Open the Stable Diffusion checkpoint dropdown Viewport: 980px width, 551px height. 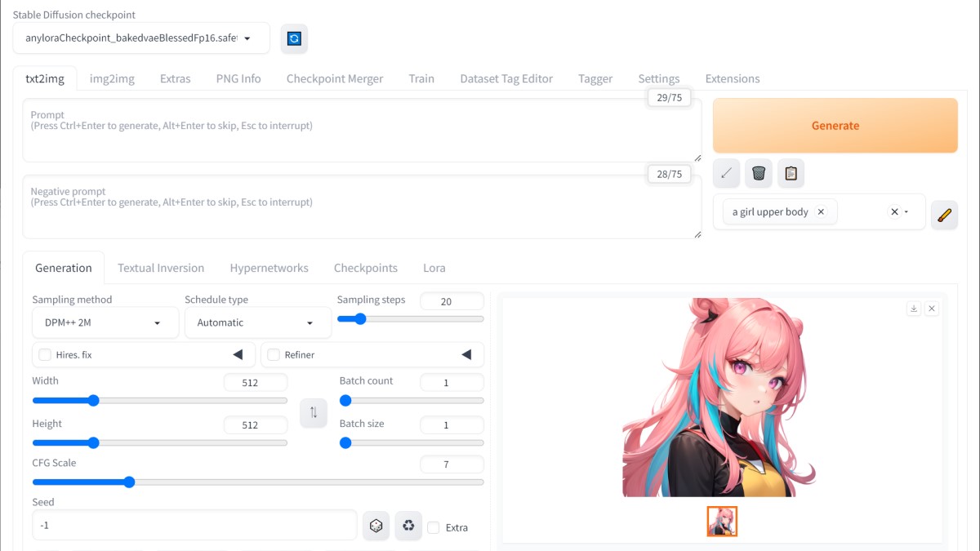coord(141,38)
